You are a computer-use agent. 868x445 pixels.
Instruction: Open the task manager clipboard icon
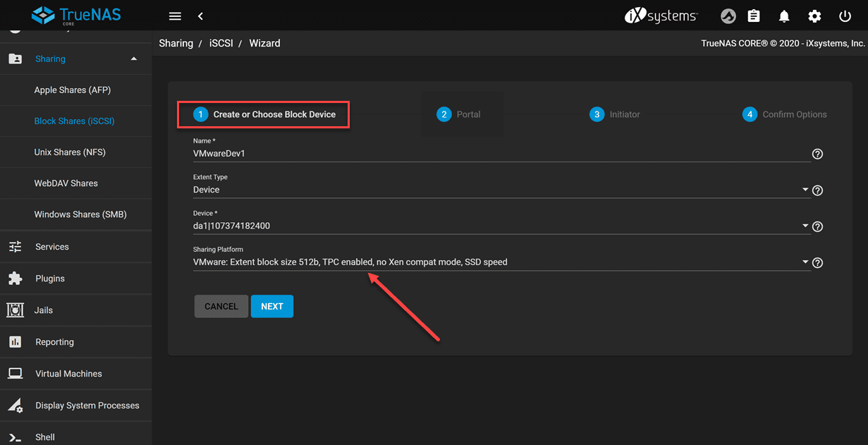(754, 16)
